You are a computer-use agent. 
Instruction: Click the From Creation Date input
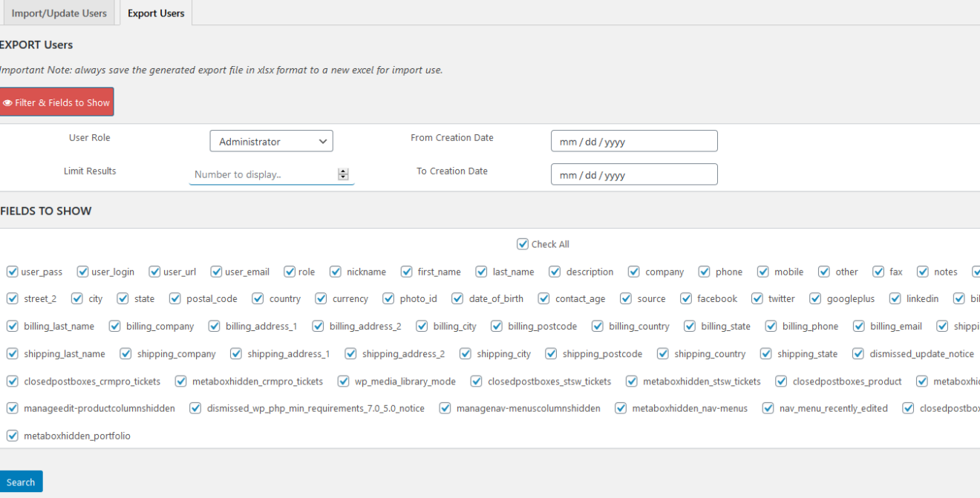(634, 141)
